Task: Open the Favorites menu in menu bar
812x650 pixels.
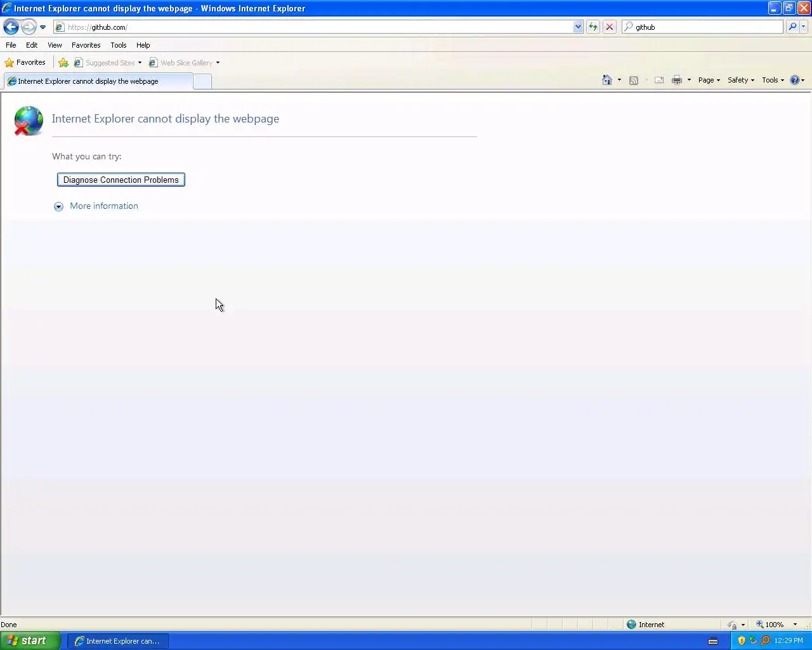Action: 86,45
